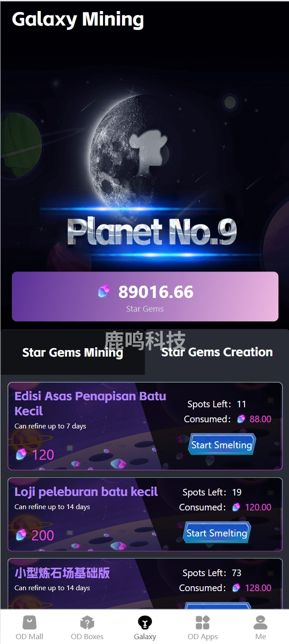This screenshot has height=644, width=289.
Task: Switch to the Star Gems Creation tab
Action: tap(217, 352)
